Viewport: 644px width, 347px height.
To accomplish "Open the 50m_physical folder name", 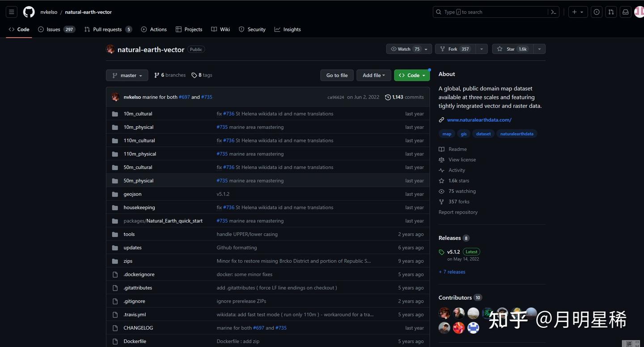I will 139,181.
